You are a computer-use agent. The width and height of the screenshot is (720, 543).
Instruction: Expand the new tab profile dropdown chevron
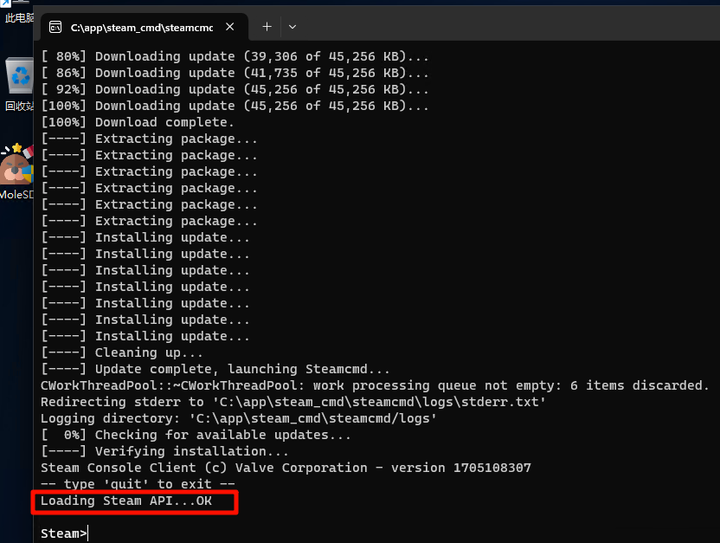tap(292, 27)
